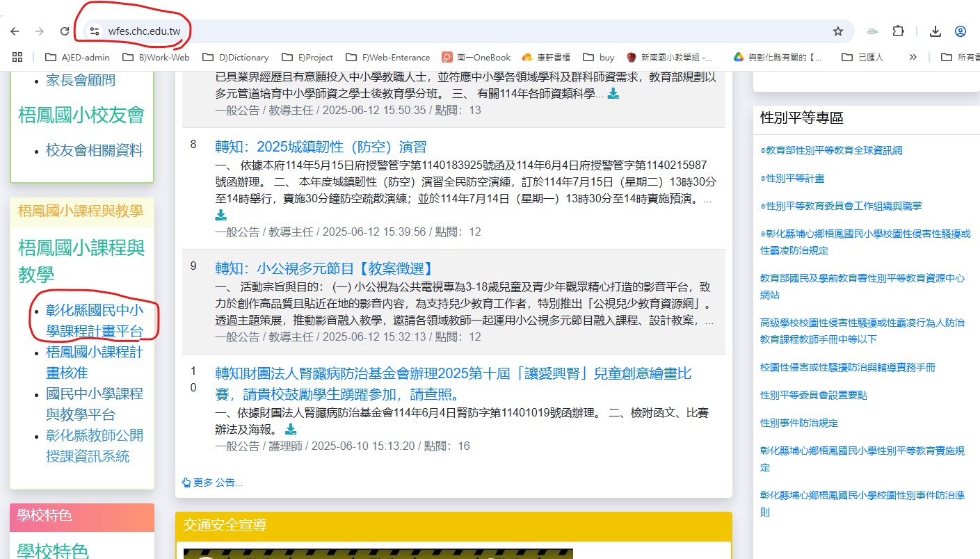The width and height of the screenshot is (980, 559).
Task: Open the apps grid in bookmarks bar
Action: coord(17,57)
